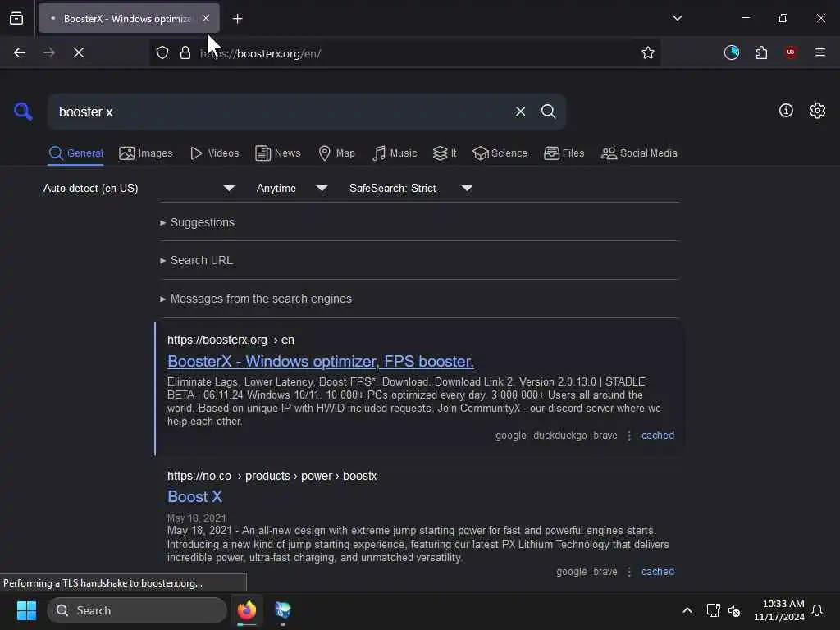Submit search with the magnifier button
Screen dimensions: 840x630
click(x=549, y=112)
